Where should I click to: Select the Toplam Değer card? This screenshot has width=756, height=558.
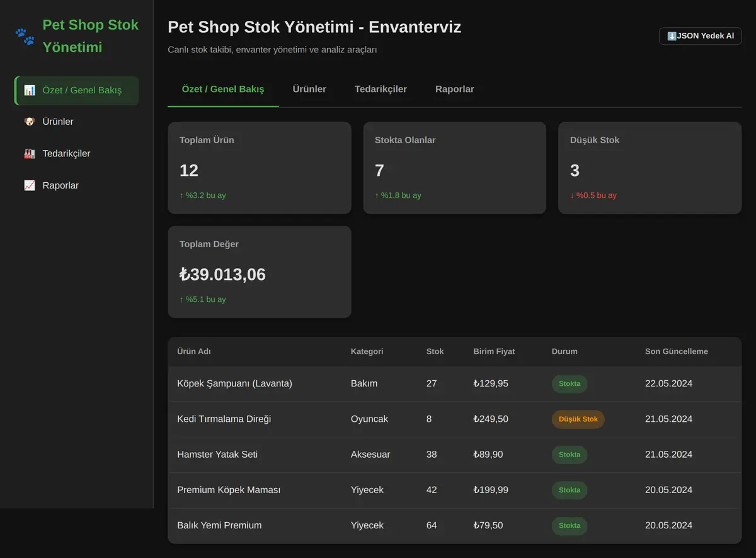click(260, 272)
